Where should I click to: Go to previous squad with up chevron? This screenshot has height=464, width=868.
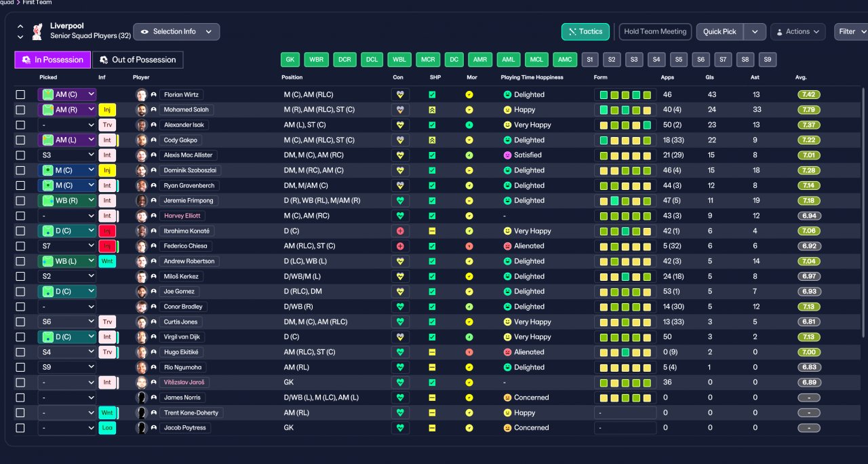20,27
